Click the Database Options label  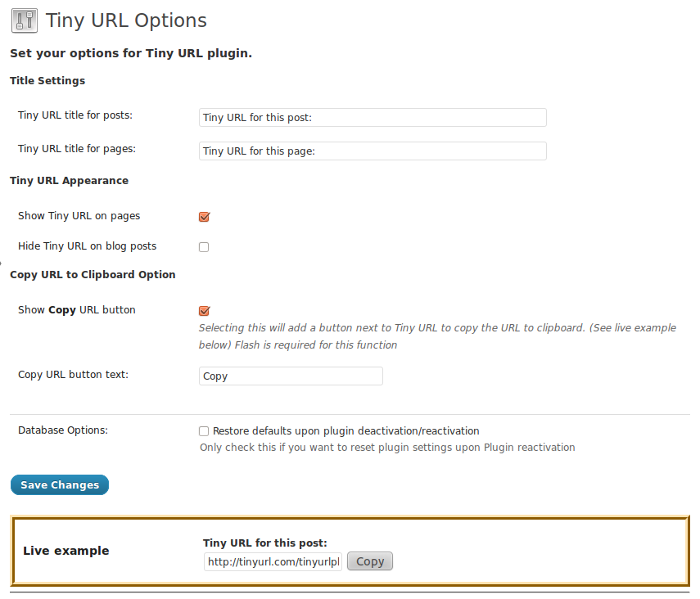[63, 430]
